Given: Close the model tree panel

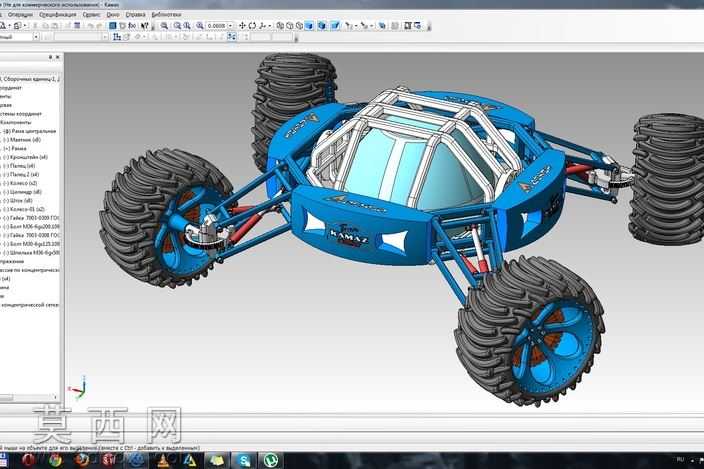Looking at the screenshot, I should 57,57.
